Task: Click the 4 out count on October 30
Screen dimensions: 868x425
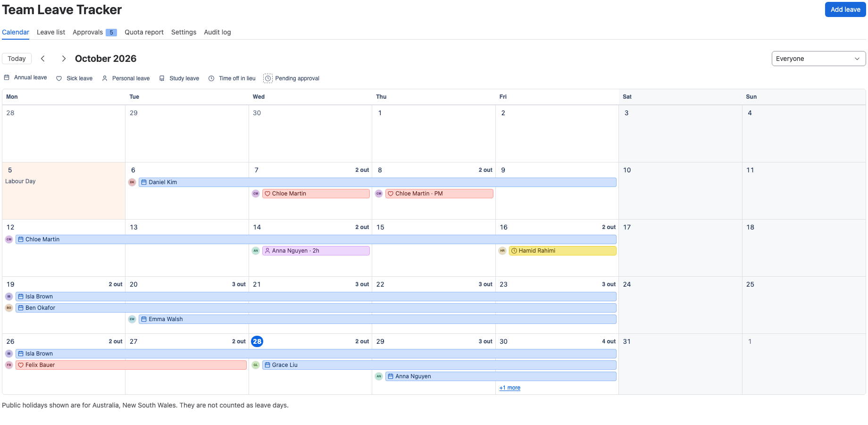Action: (x=609, y=341)
